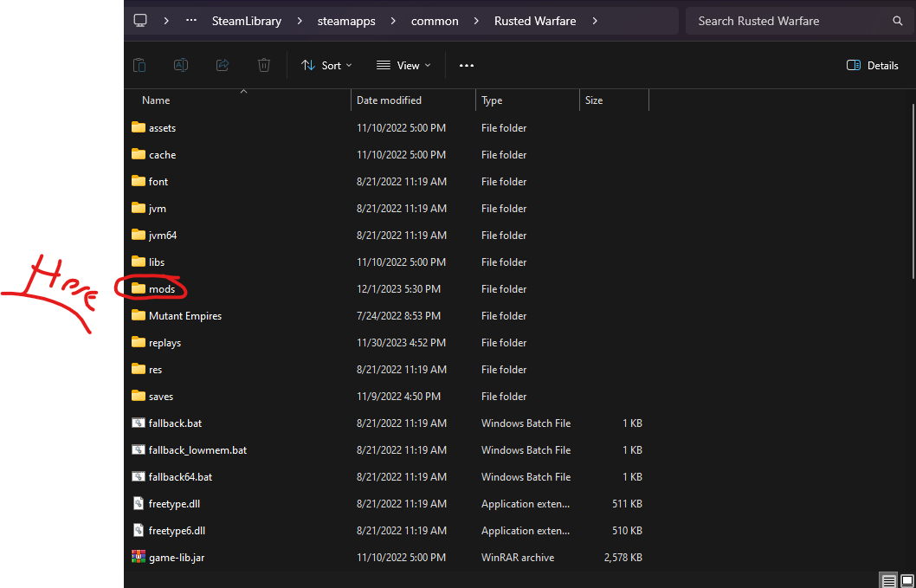
Task: Click the Share icon in toolbar
Action: point(223,65)
